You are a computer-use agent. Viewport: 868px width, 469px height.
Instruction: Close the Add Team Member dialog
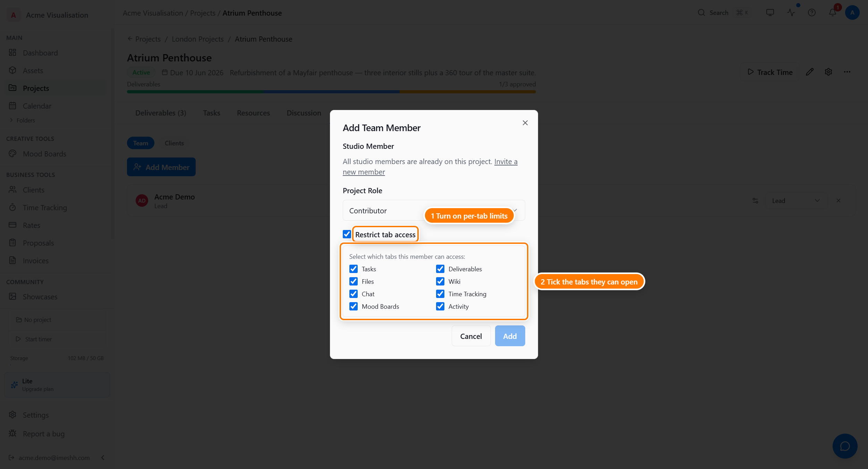(525, 122)
